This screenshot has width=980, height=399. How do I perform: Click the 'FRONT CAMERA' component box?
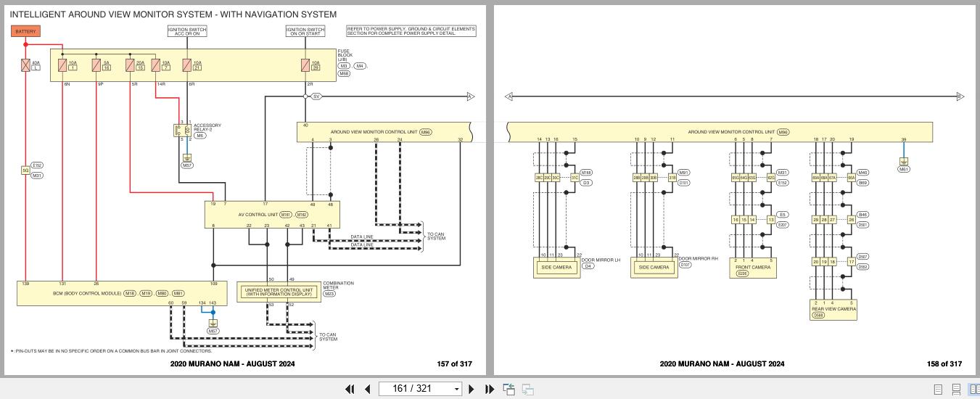click(752, 268)
